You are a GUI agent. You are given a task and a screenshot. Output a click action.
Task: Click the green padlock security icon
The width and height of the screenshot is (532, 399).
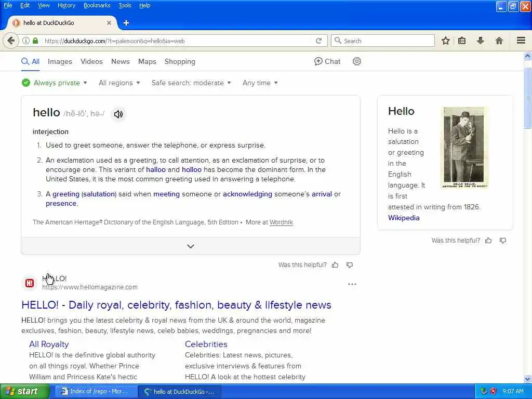[x=35, y=41]
